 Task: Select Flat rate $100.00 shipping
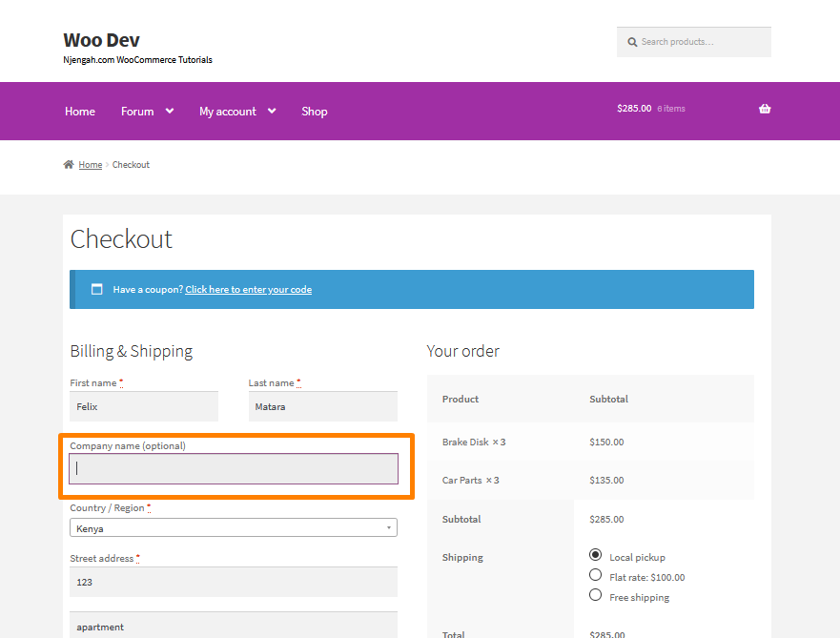(595, 575)
